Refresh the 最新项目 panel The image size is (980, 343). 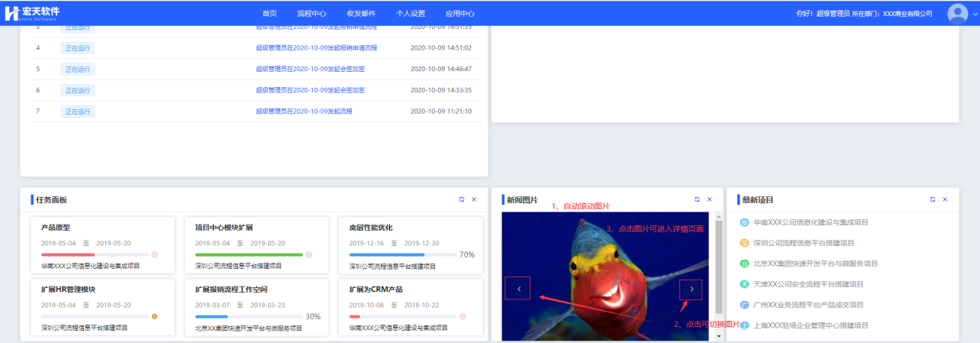click(x=933, y=199)
